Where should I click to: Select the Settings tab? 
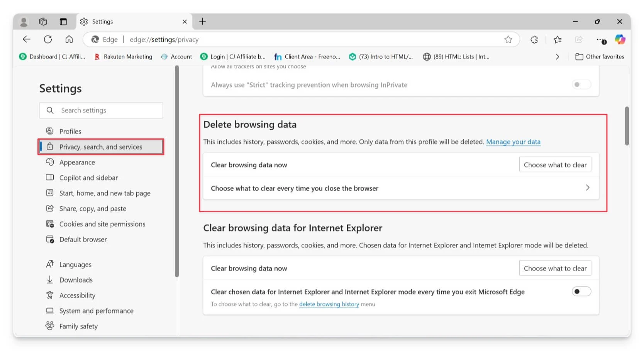coord(133,22)
